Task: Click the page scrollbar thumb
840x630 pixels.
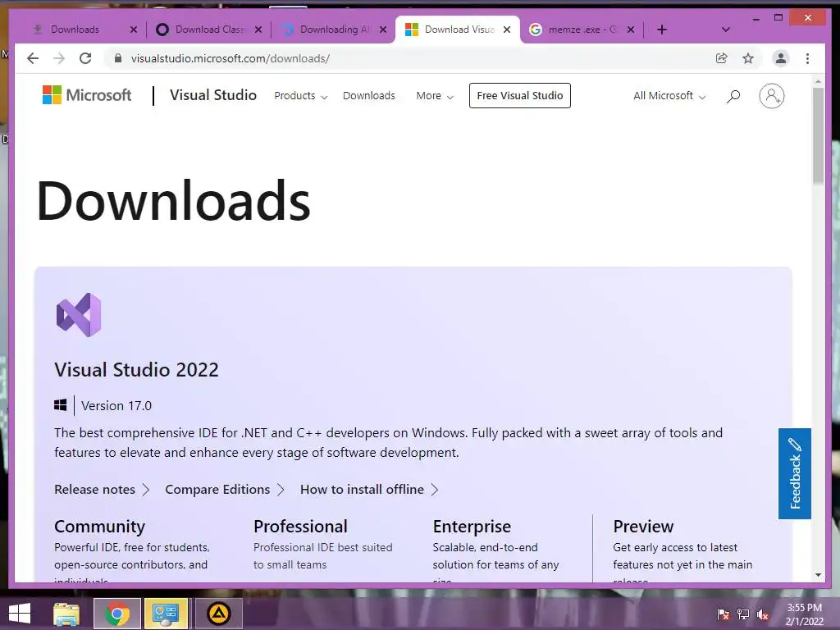Action: point(818,136)
